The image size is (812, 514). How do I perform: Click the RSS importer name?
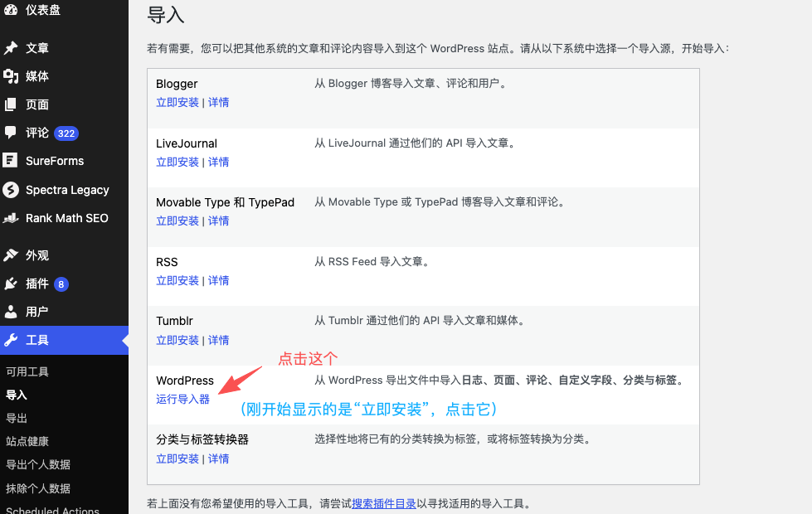click(x=167, y=263)
